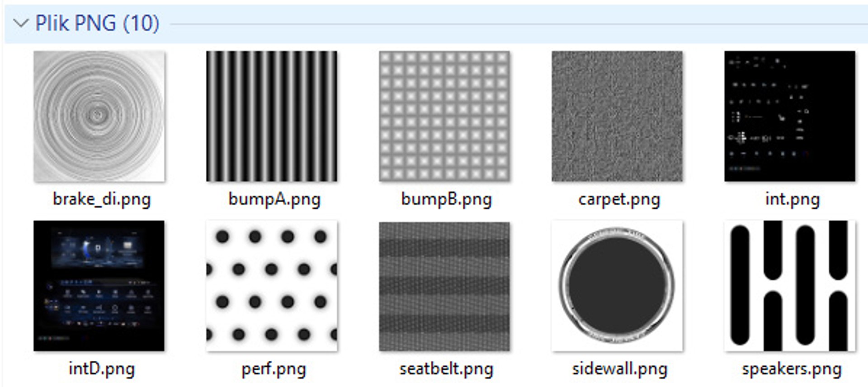This screenshot has height=387, width=868.
Task: Click the bumpA.png file name
Action: [x=274, y=199]
